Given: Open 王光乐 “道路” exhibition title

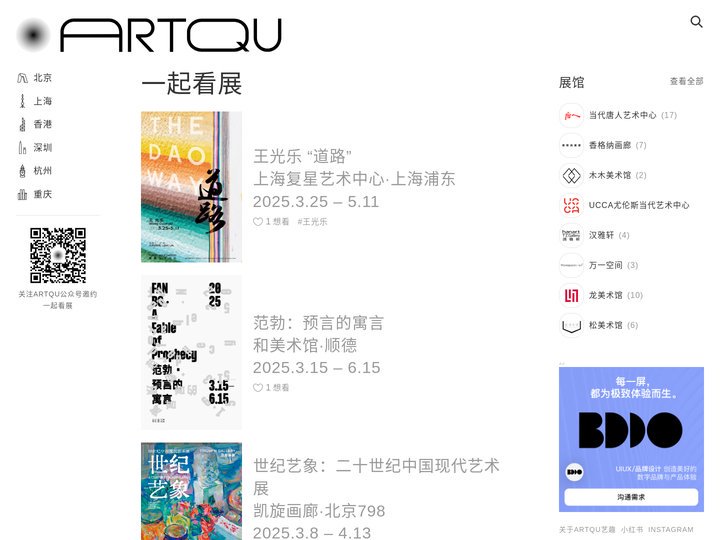Looking at the screenshot, I should pyautogui.click(x=302, y=156).
